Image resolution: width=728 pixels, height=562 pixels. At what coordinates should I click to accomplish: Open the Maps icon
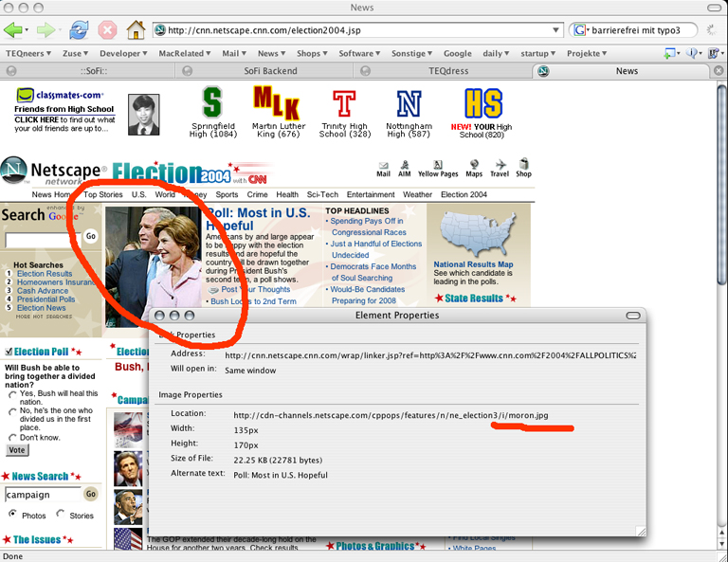pyautogui.click(x=474, y=169)
